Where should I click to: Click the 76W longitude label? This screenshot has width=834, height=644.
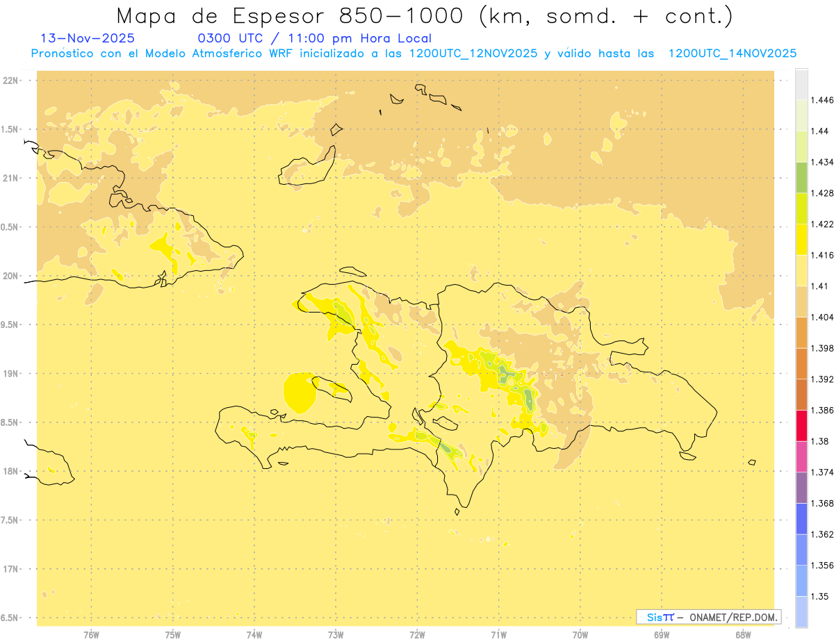click(91, 634)
